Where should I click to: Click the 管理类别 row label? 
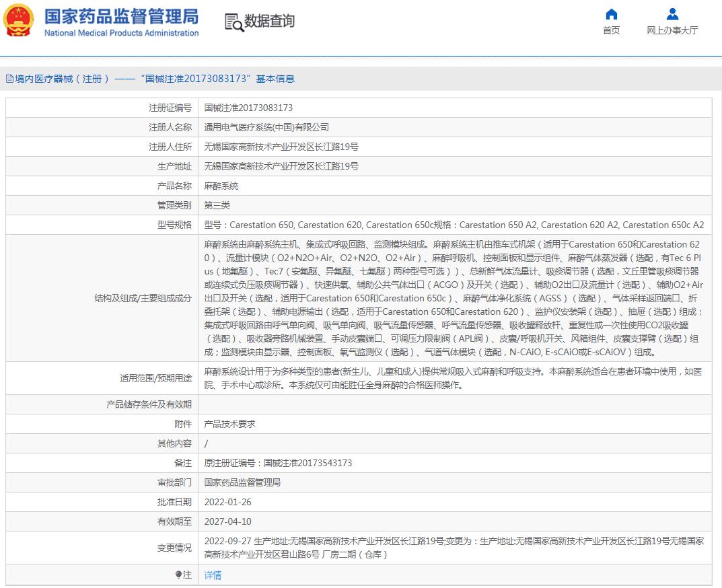(174, 205)
